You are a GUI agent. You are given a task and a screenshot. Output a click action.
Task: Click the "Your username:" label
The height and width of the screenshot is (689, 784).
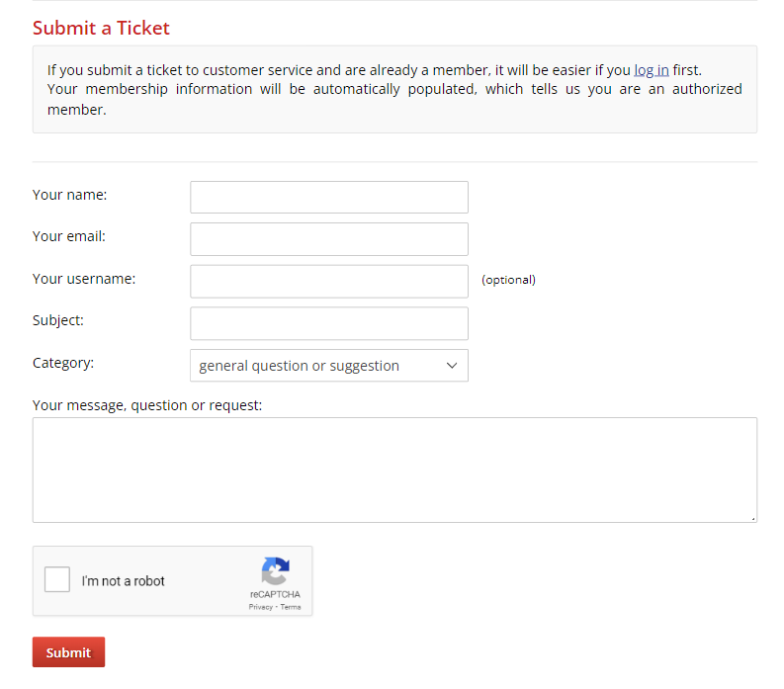click(x=84, y=279)
